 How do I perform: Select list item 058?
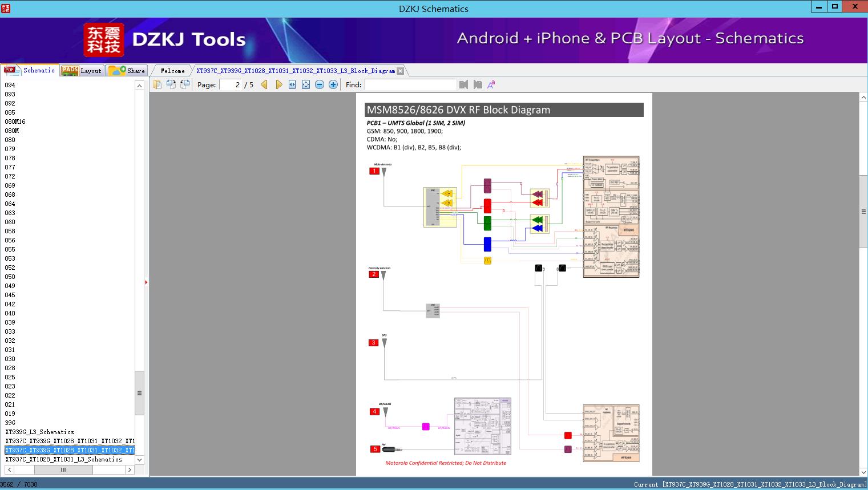tap(10, 231)
